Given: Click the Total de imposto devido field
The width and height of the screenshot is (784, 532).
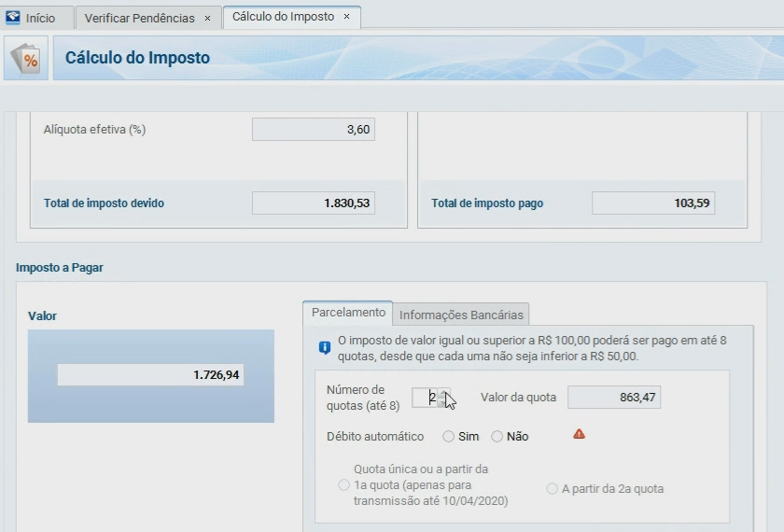Looking at the screenshot, I should click(x=313, y=203).
